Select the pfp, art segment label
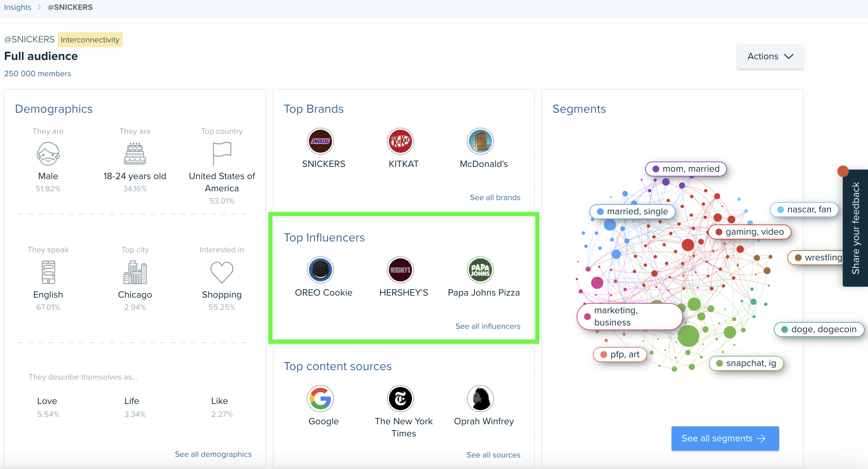Image resolution: width=868 pixels, height=469 pixels. click(x=620, y=354)
